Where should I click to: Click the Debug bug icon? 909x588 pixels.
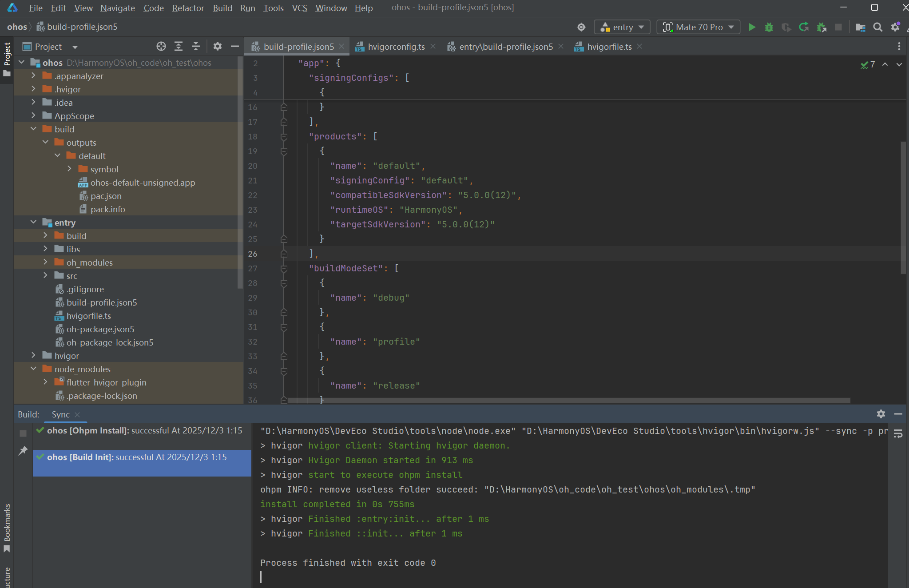coord(769,27)
